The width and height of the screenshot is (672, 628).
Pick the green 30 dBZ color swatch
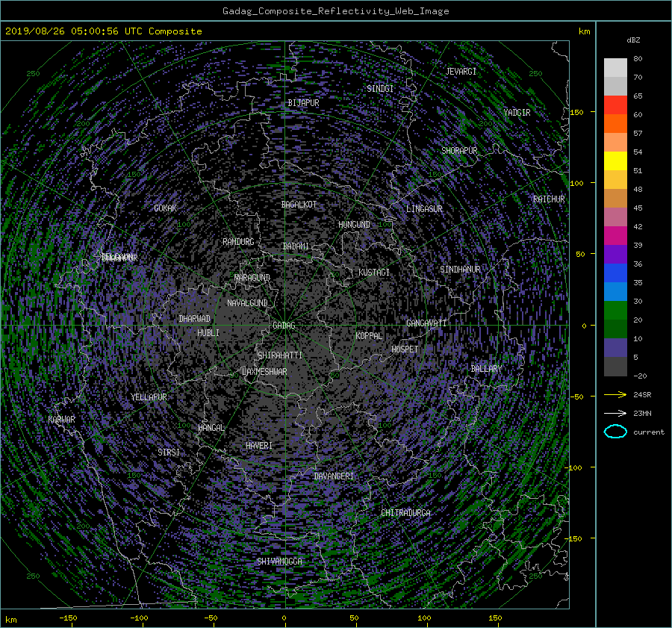[615, 310]
